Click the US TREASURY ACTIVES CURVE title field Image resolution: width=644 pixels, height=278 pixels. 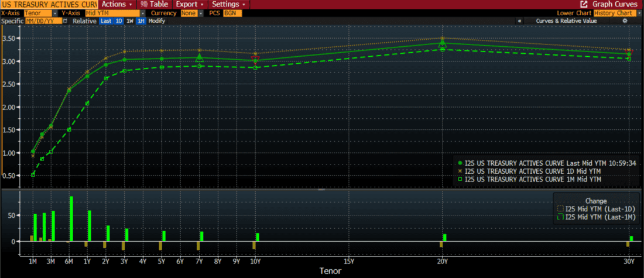[49, 5]
